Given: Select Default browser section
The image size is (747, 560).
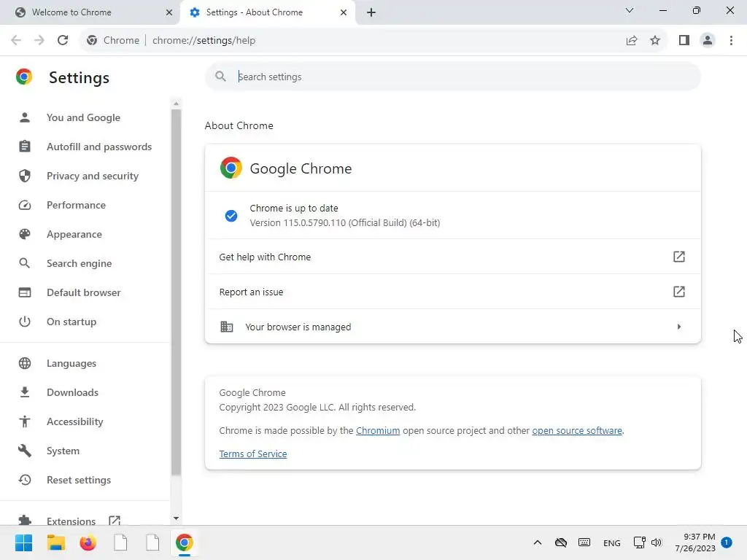Looking at the screenshot, I should pos(84,292).
